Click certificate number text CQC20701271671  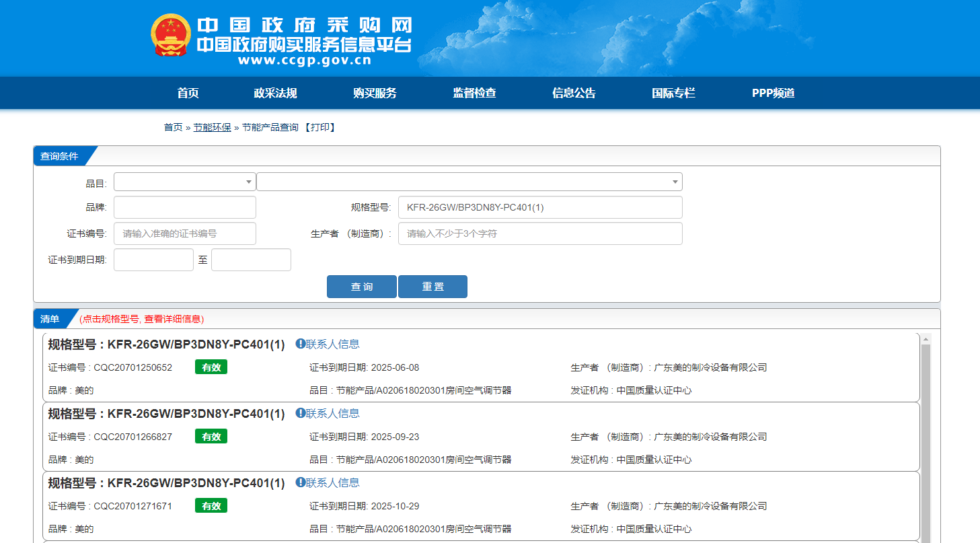point(133,506)
